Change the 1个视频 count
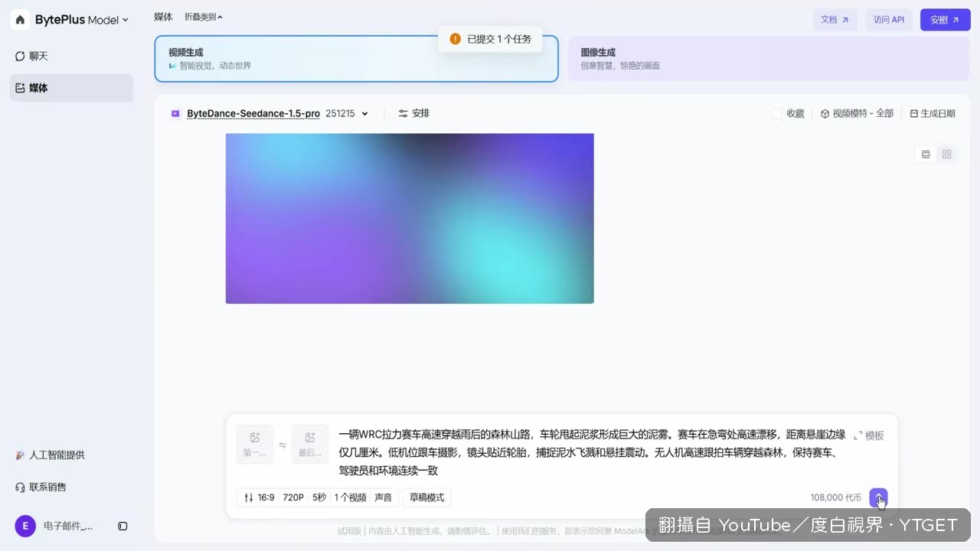The width and height of the screenshot is (980, 551). 350,497
